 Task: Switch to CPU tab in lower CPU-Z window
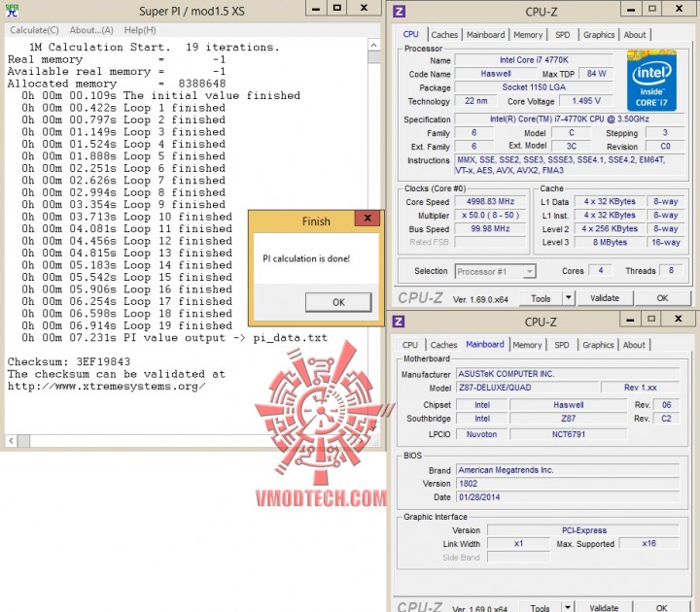(410, 345)
